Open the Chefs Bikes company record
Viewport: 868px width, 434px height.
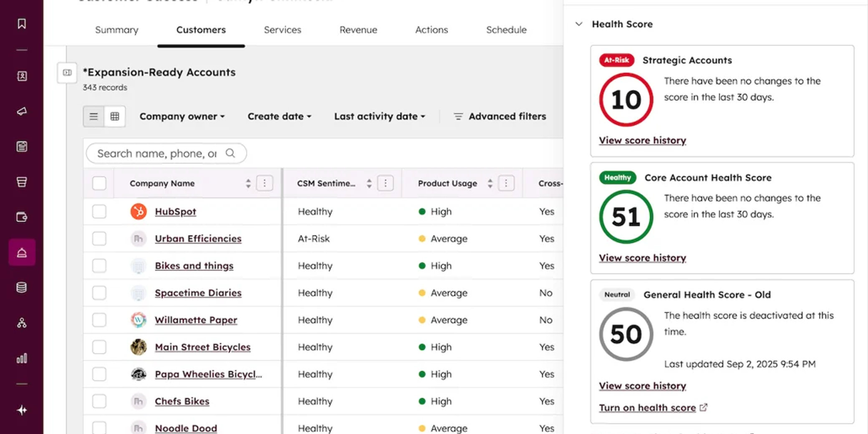[182, 401]
